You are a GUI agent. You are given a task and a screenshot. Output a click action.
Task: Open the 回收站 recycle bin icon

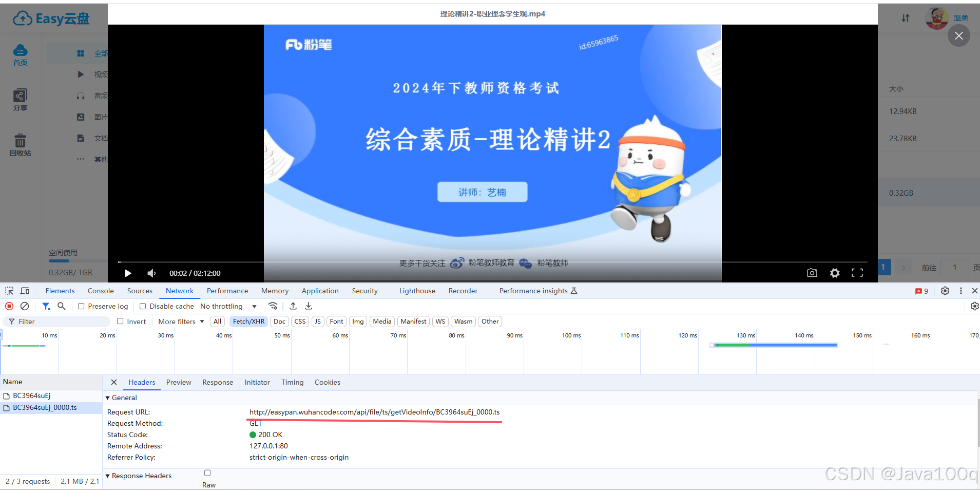coord(21,145)
